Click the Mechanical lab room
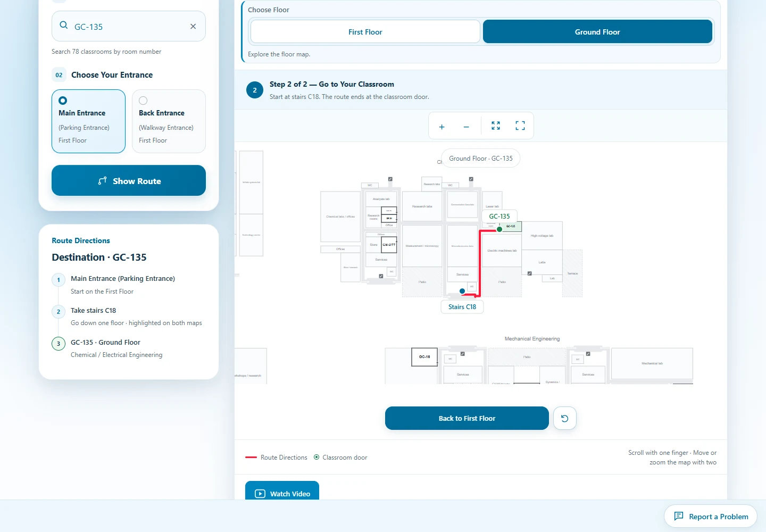 tap(652, 363)
